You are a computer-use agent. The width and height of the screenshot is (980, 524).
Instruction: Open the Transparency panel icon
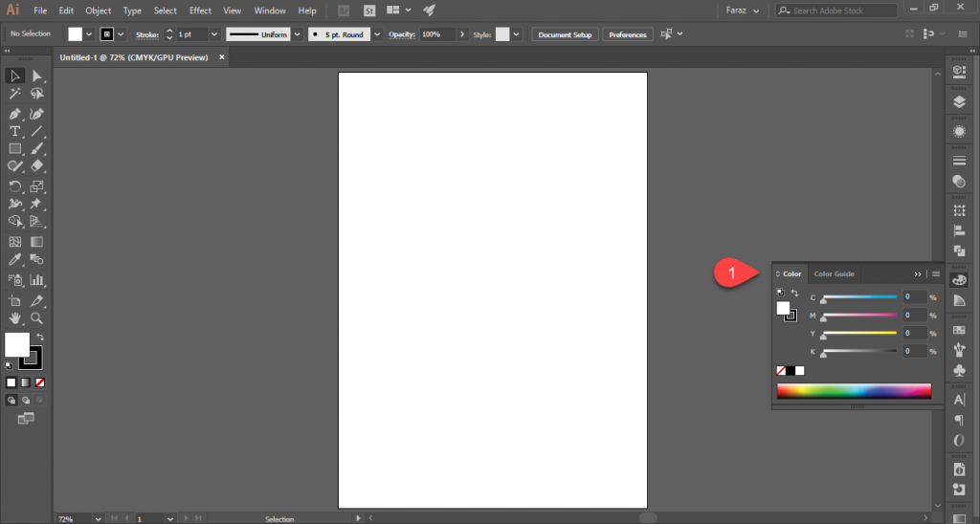pos(959,182)
